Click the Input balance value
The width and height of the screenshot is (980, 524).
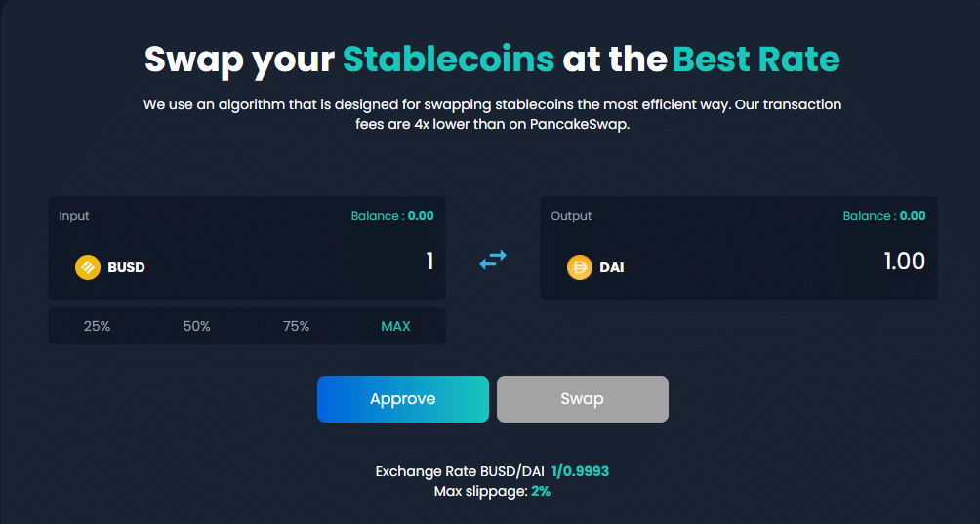(421, 216)
